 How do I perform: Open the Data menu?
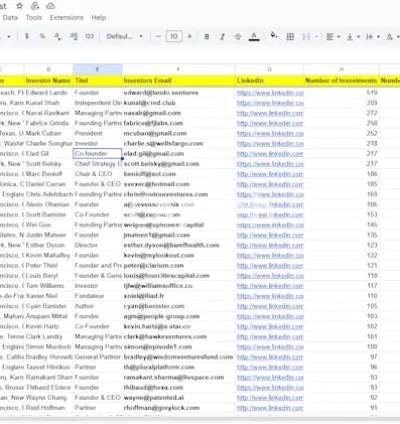(10, 18)
